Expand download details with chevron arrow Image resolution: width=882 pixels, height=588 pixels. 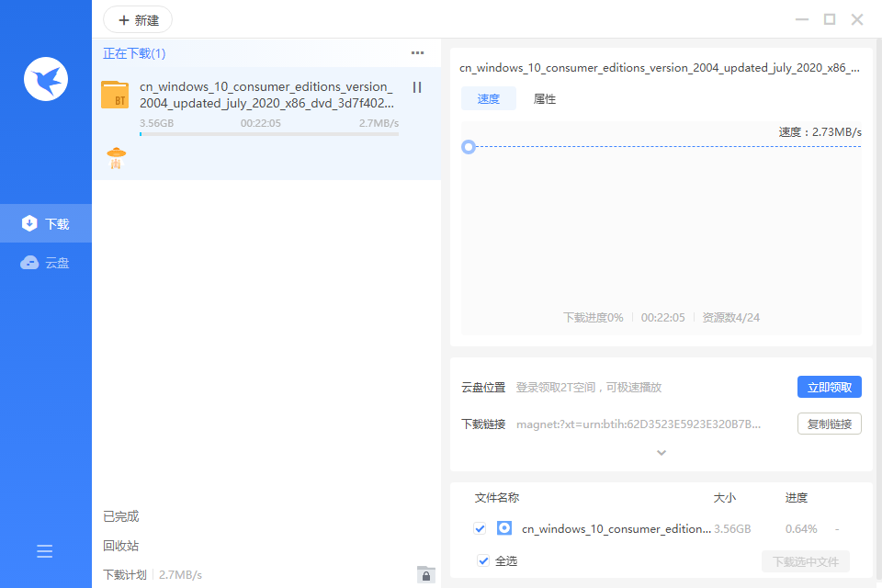tap(661, 453)
